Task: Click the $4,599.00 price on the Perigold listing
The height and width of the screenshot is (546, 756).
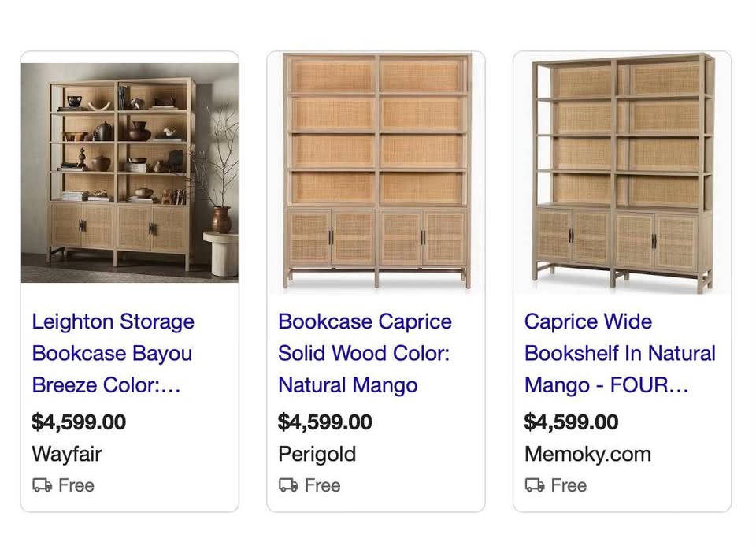Action: 325,422
